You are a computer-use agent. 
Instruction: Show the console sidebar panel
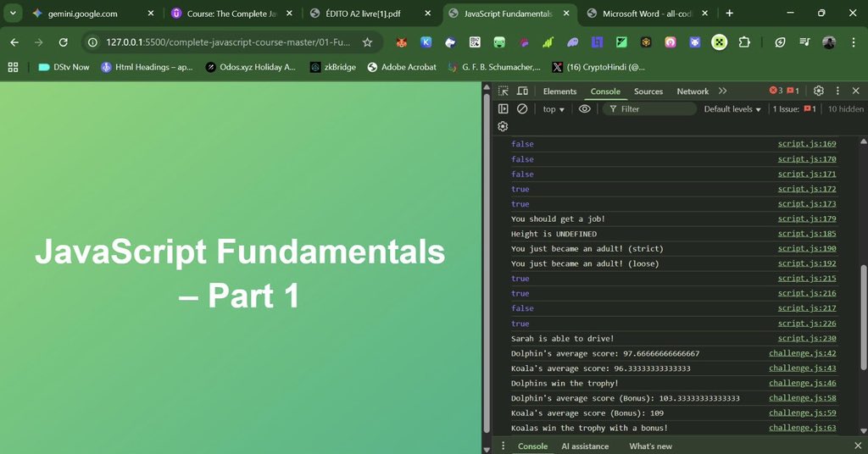[x=503, y=109]
